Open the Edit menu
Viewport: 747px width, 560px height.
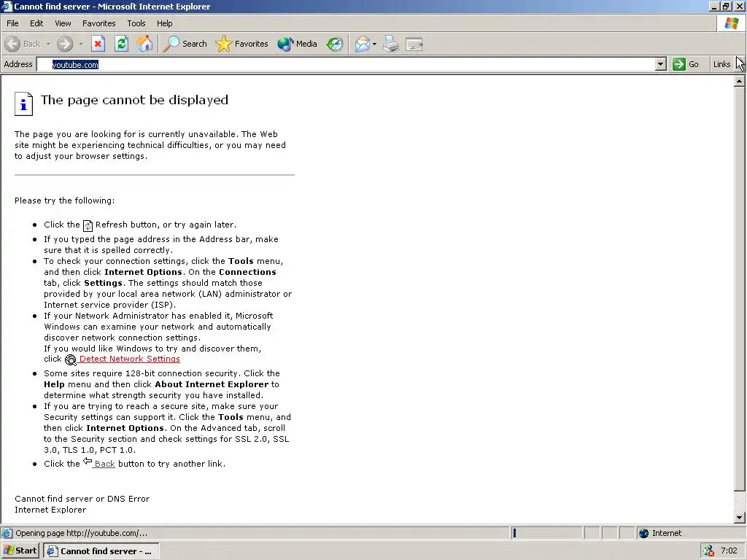(36, 23)
